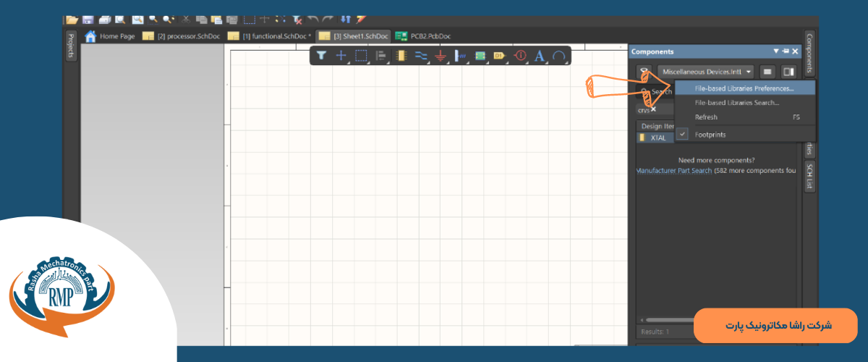Open the Components panel options arrow

point(776,51)
